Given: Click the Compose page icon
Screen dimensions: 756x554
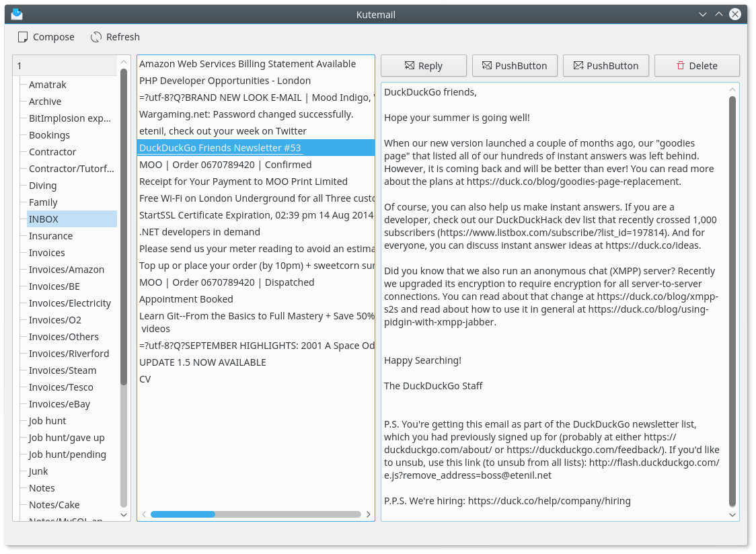Looking at the screenshot, I should coord(23,37).
